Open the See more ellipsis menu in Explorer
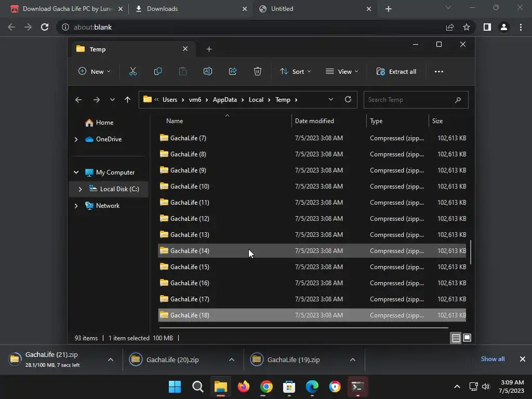 point(438,72)
